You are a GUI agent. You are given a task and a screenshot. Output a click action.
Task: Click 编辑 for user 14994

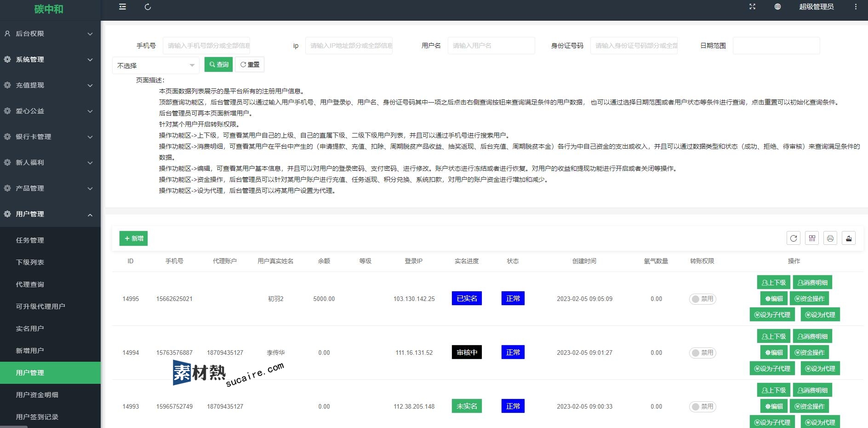click(774, 353)
